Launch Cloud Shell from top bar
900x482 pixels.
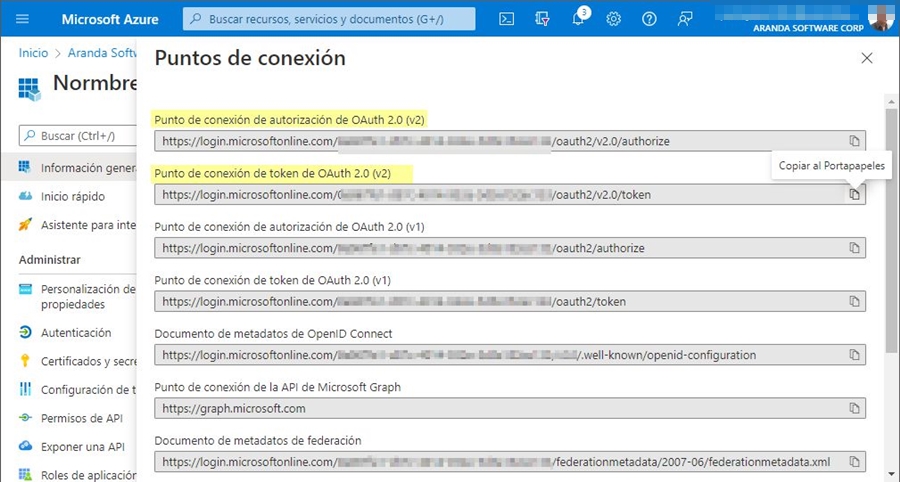point(506,19)
